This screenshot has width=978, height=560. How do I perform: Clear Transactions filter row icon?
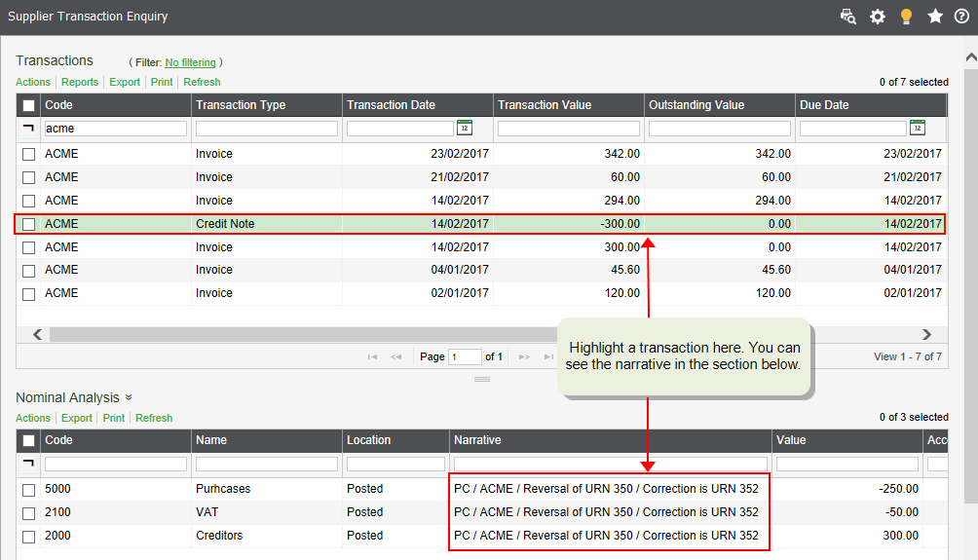pyautogui.click(x=28, y=128)
